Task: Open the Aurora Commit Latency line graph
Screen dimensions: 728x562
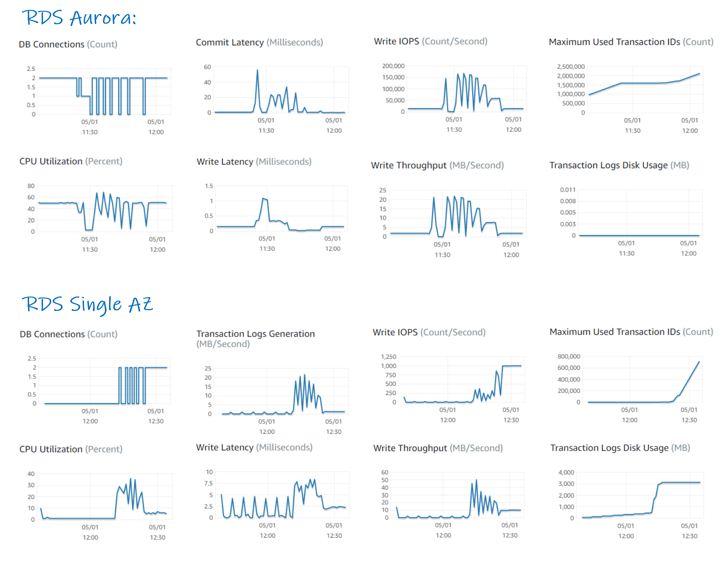Action: [281, 89]
